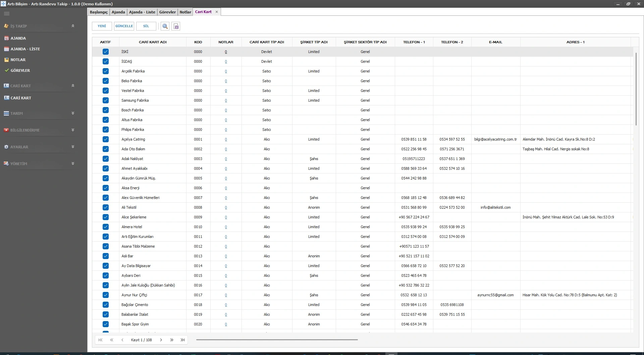
Task: Collapse the İş Takip sidebar group
Action: [x=73, y=26]
